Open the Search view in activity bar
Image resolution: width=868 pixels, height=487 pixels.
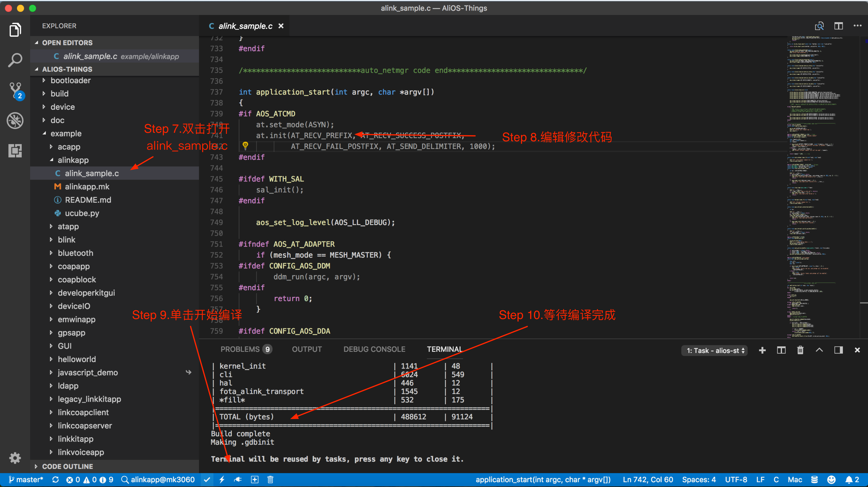tap(15, 60)
